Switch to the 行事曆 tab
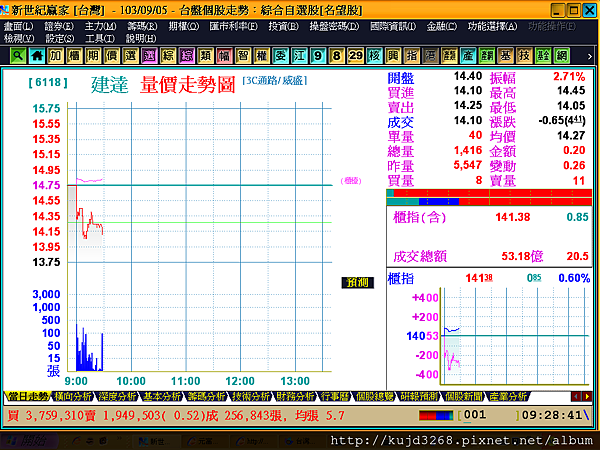The image size is (600, 450). [x=335, y=396]
